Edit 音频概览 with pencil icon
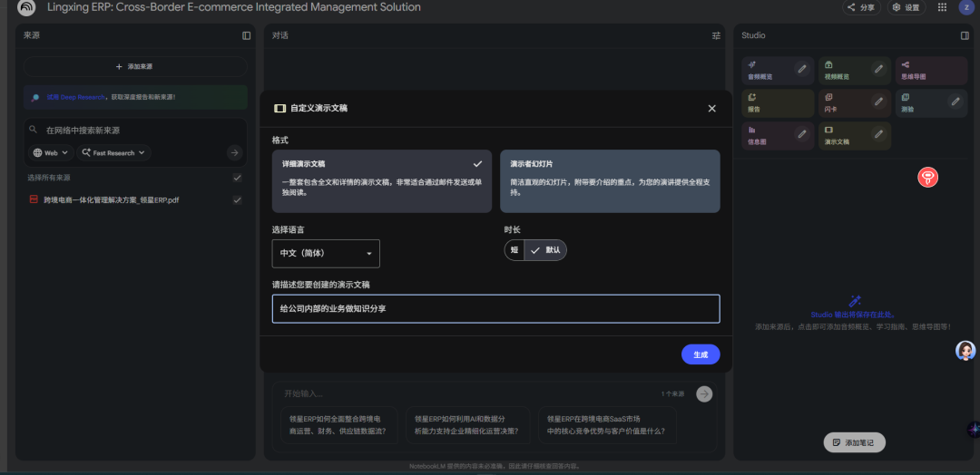Viewport: 980px width, 475px height. click(x=802, y=68)
